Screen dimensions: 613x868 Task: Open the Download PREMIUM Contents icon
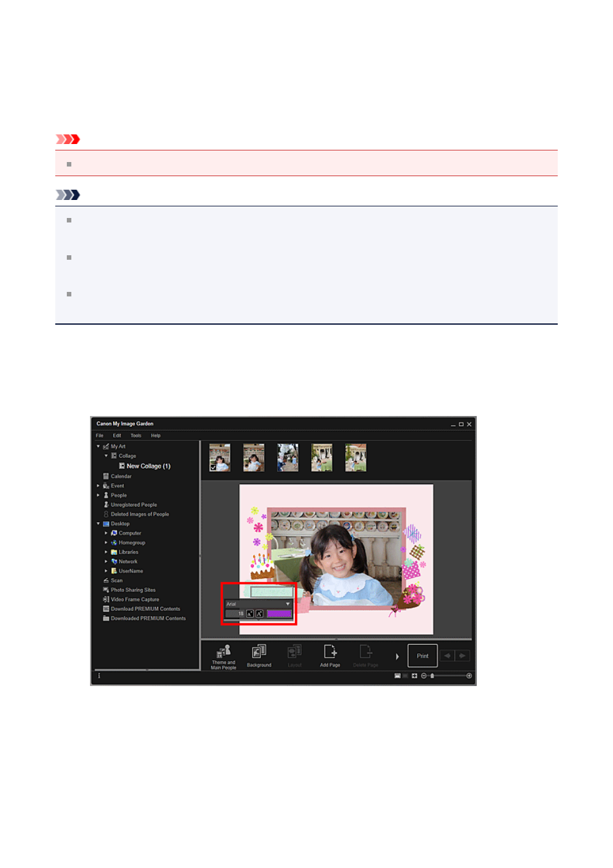[106, 609]
